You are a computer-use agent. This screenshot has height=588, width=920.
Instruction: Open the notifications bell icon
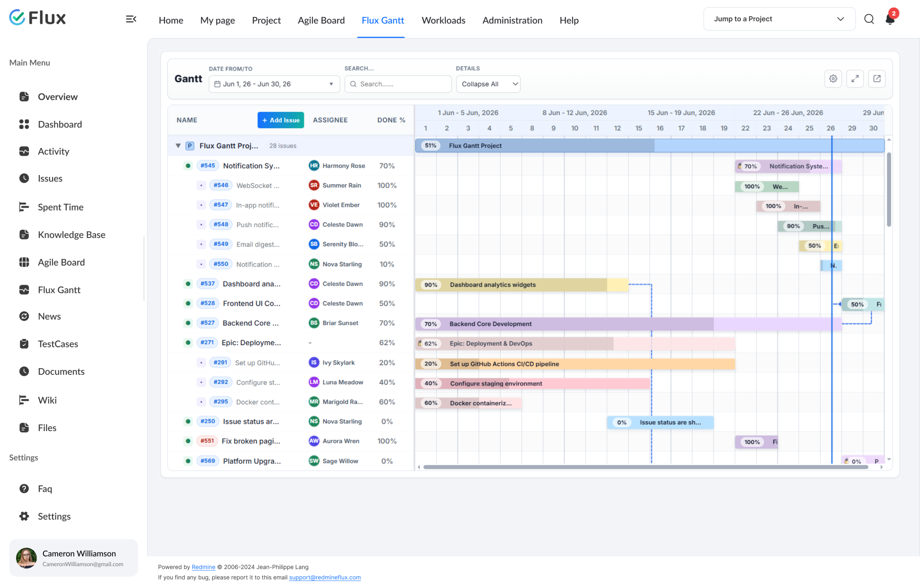(890, 19)
